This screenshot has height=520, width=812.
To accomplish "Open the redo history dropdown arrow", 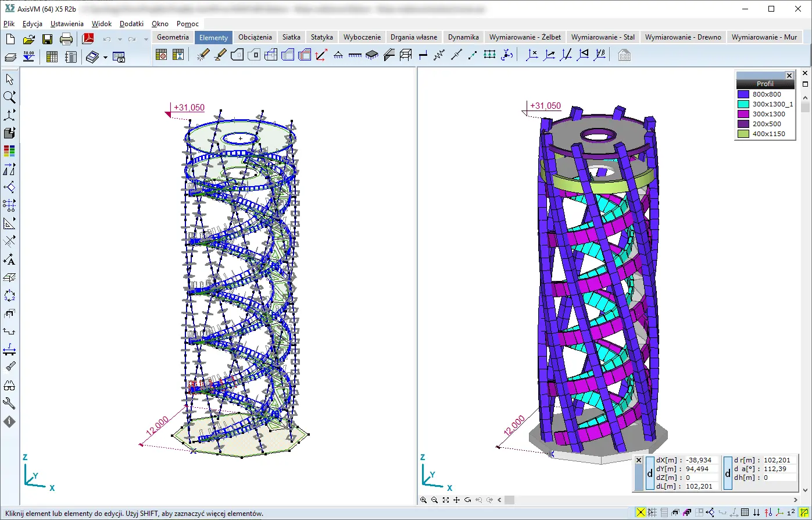I will (145, 40).
